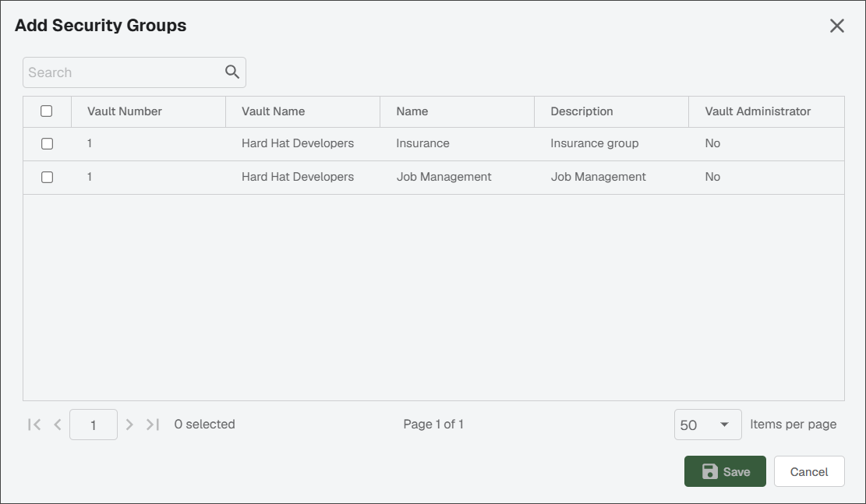Screen dimensions: 866x504
Task: Click vault number 1 in Job Management row
Action: (90, 177)
